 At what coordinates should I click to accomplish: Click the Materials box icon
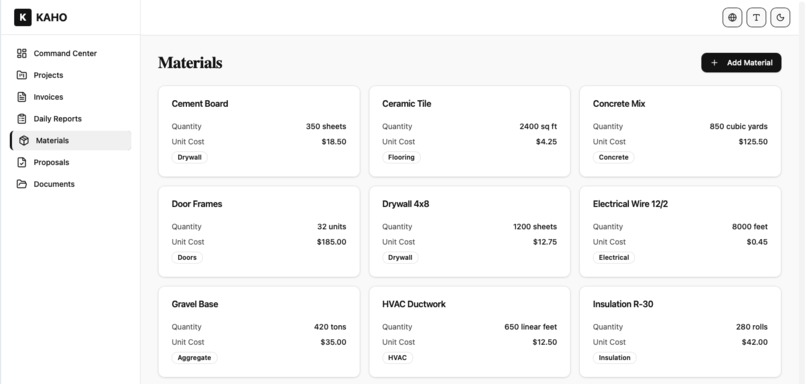pos(24,140)
